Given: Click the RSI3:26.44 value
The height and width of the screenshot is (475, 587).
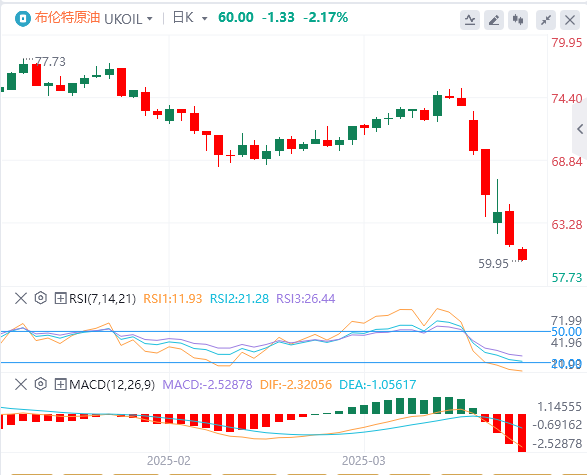Looking at the screenshot, I should (305, 299).
